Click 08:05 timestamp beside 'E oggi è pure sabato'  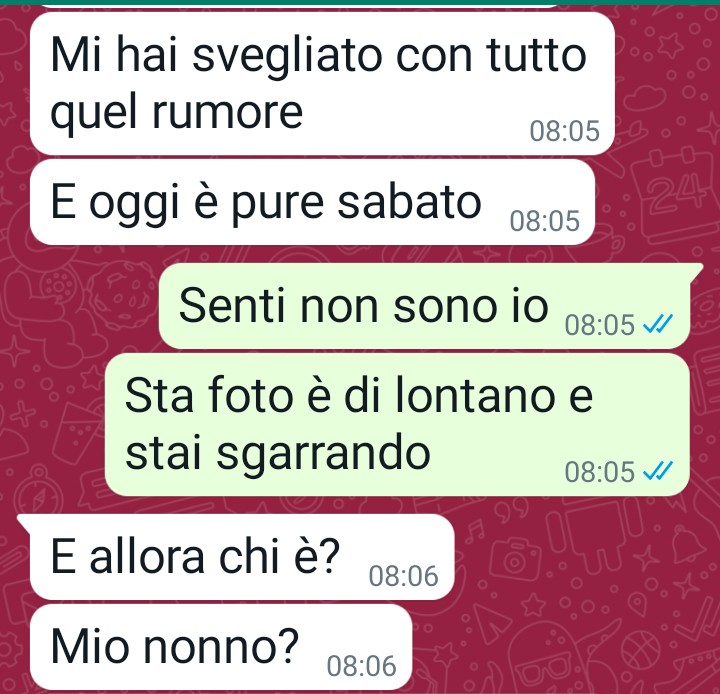pyautogui.click(x=545, y=221)
